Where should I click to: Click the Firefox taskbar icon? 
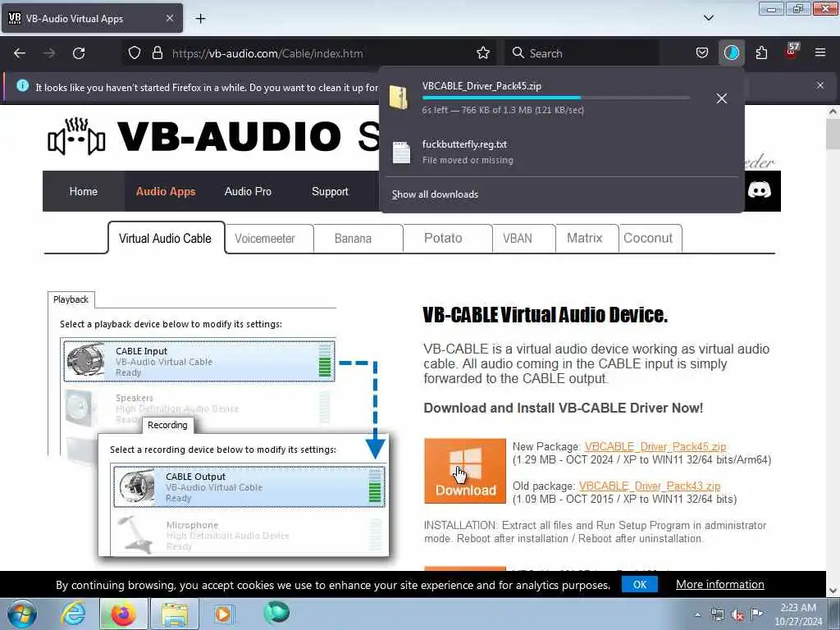point(123,614)
